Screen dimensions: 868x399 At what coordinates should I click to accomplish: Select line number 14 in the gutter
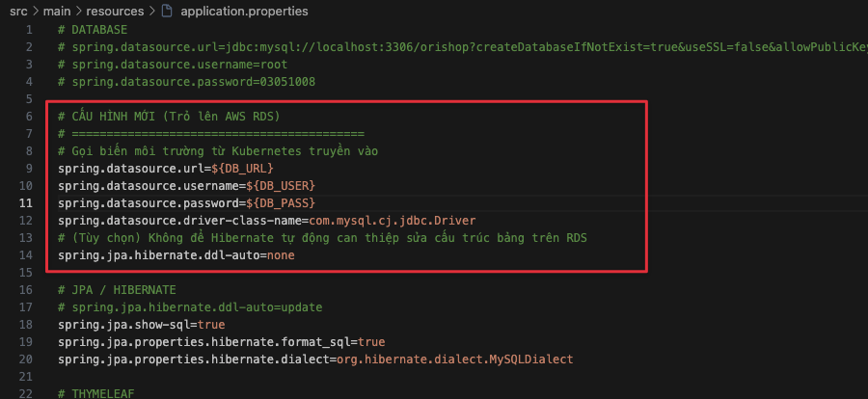[x=26, y=255]
